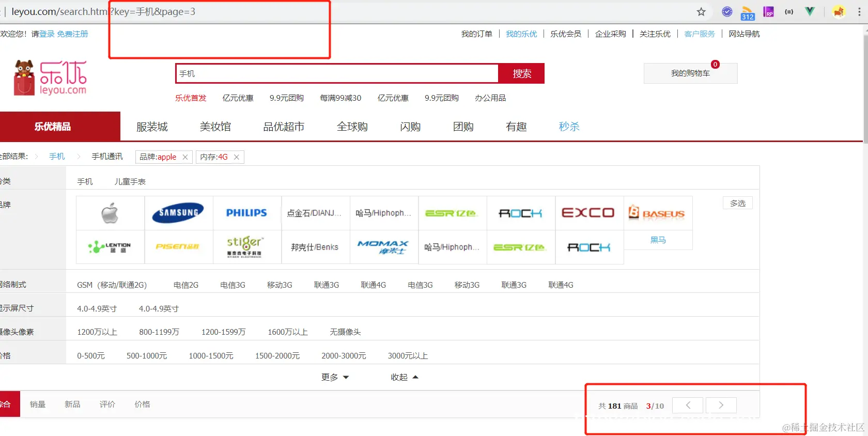Open the curly braces extension icon
Viewport: 868px width, 436px height.
pyautogui.click(x=789, y=11)
